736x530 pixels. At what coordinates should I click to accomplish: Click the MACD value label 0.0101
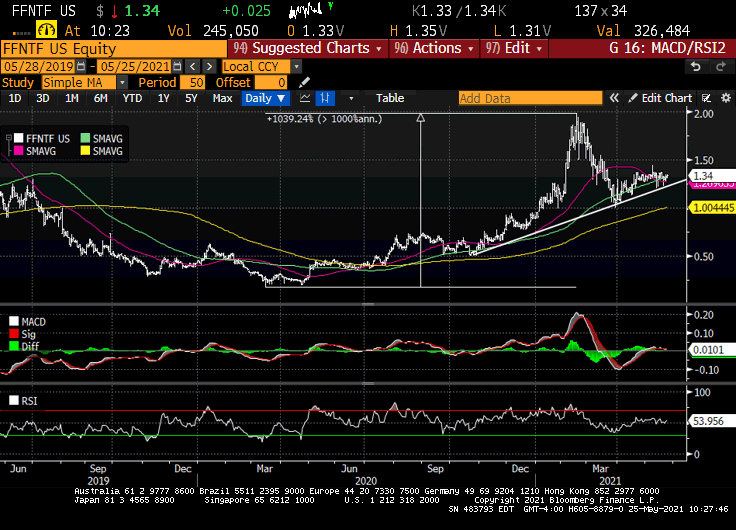tap(712, 350)
